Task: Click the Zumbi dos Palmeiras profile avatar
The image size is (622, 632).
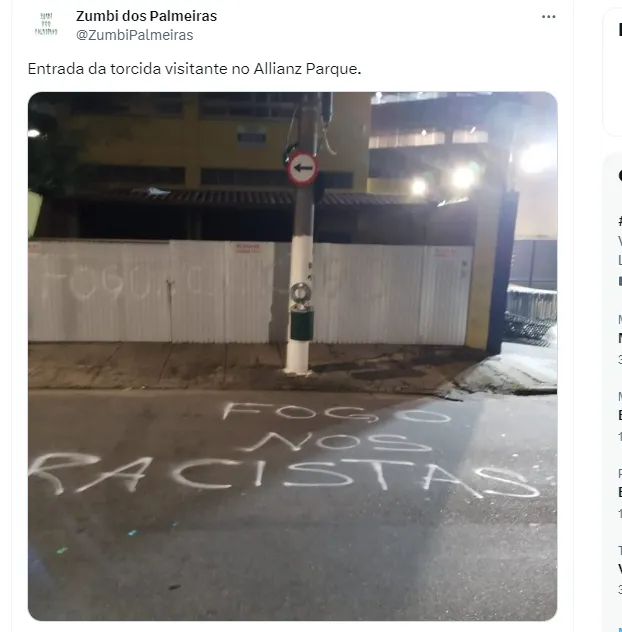Action: point(46,24)
